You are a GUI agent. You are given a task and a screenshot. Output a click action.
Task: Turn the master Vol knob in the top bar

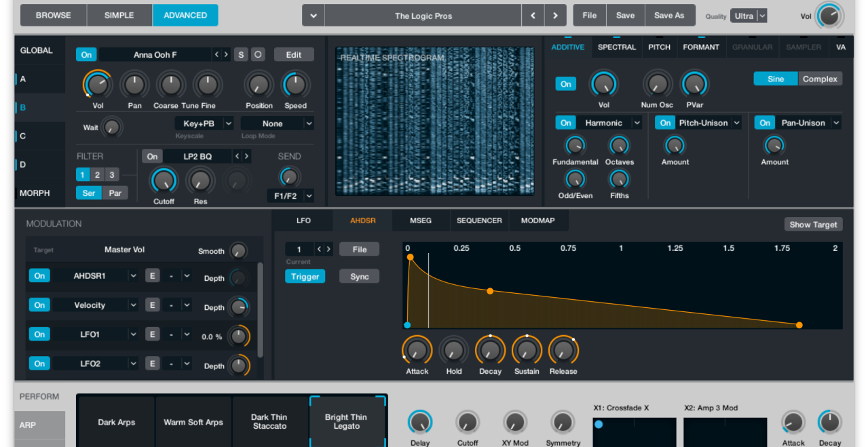click(829, 15)
